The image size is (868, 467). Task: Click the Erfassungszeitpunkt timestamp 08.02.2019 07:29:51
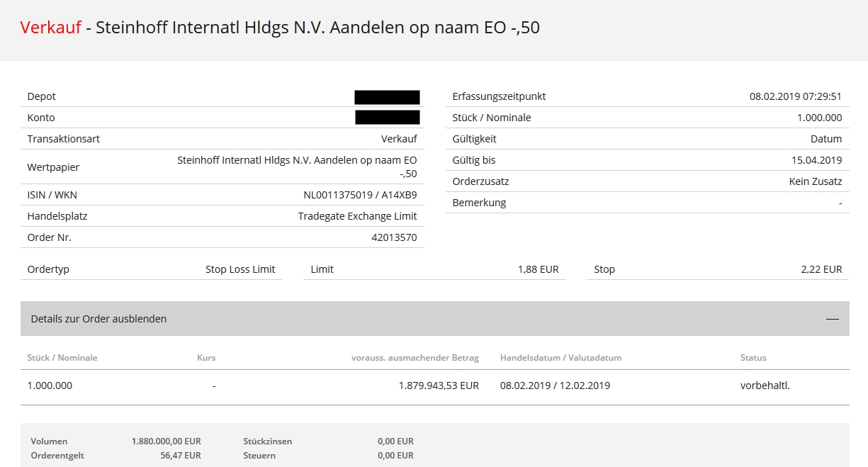[796, 96]
